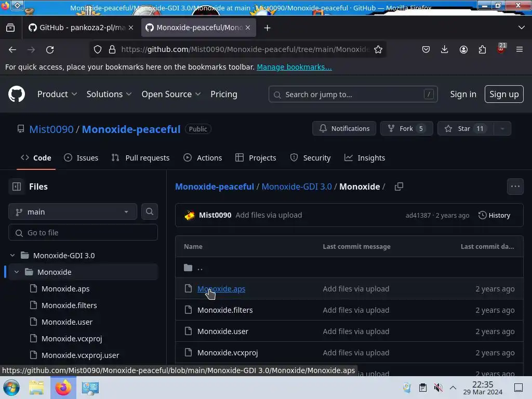Open the system settings taskbar icon
This screenshot has height=399, width=532.
pos(90,388)
